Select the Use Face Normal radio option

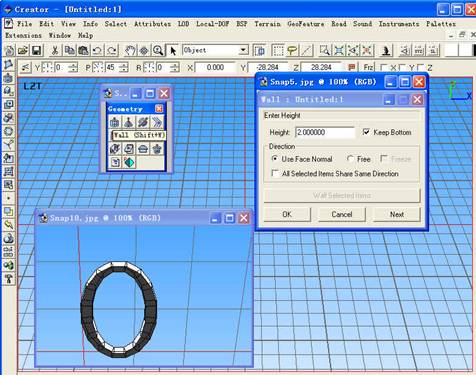pos(275,159)
